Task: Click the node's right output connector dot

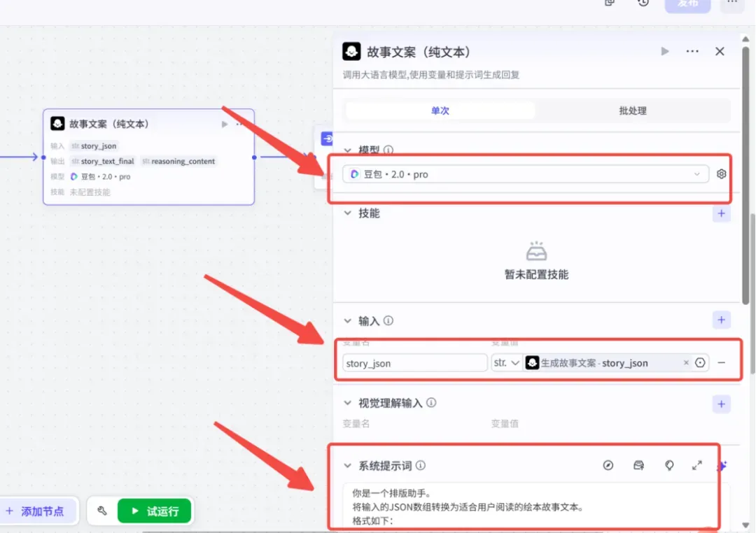Action: [x=254, y=157]
